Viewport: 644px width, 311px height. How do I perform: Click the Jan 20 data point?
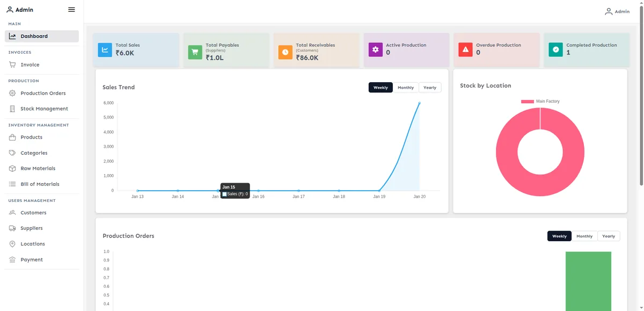click(419, 103)
